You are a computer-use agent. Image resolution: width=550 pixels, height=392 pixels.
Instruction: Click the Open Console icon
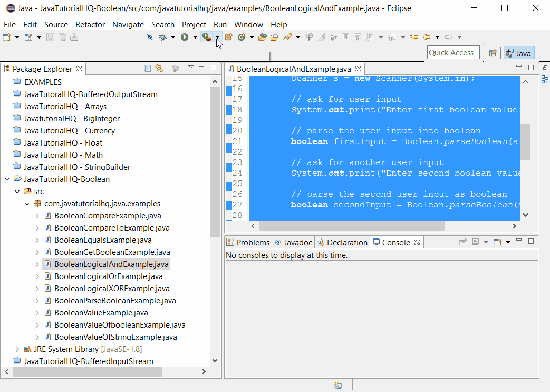(497, 242)
